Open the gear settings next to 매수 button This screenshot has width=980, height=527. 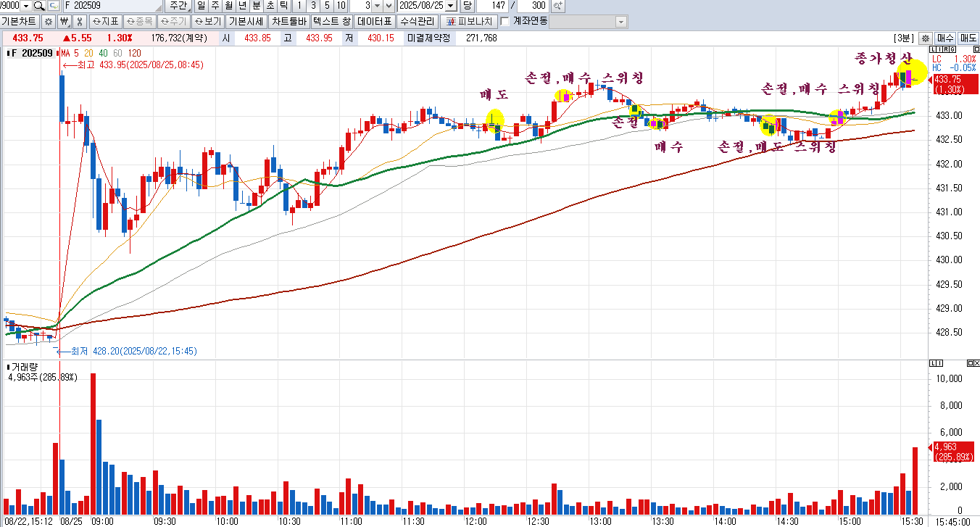point(926,38)
